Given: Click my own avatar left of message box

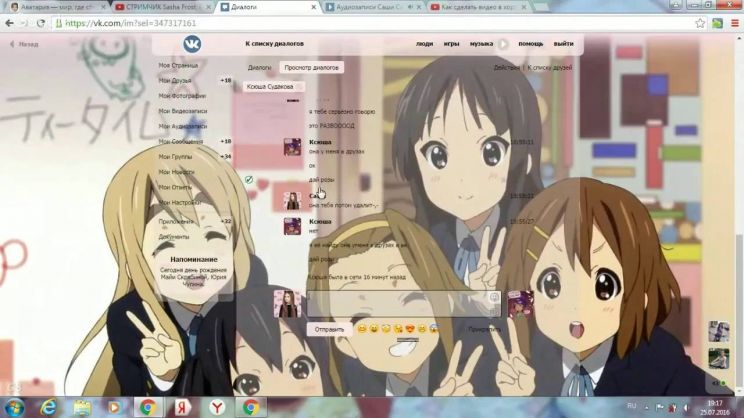Looking at the screenshot, I should pos(287,304).
